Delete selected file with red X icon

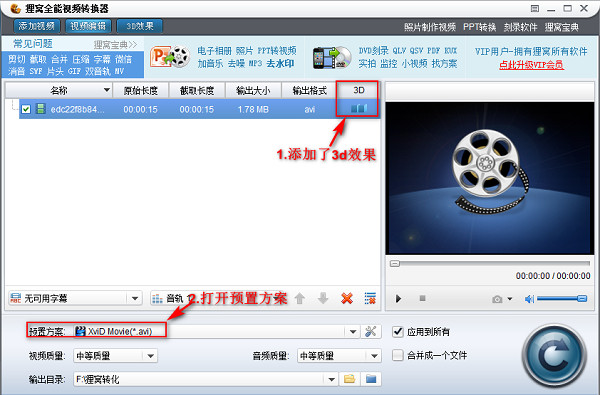tap(347, 298)
